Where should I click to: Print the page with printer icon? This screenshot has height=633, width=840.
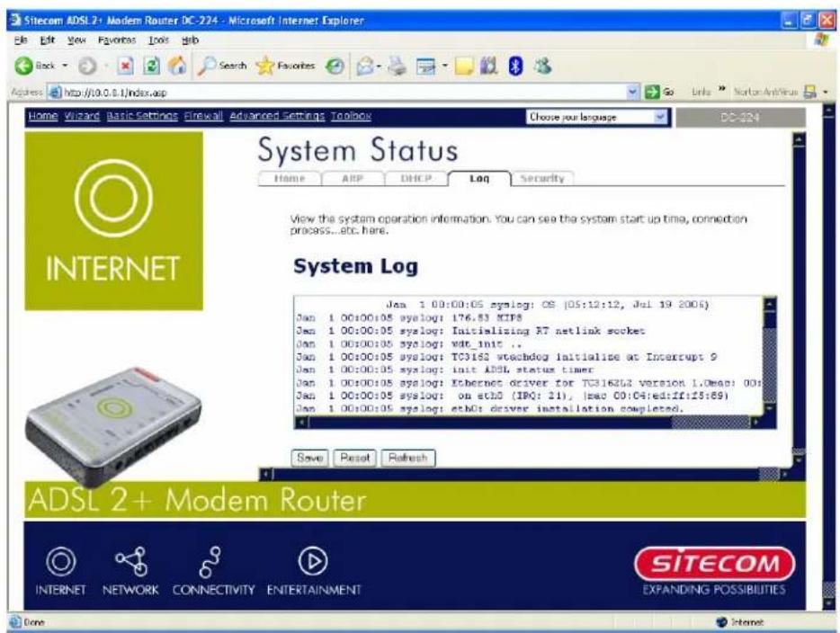click(398, 67)
